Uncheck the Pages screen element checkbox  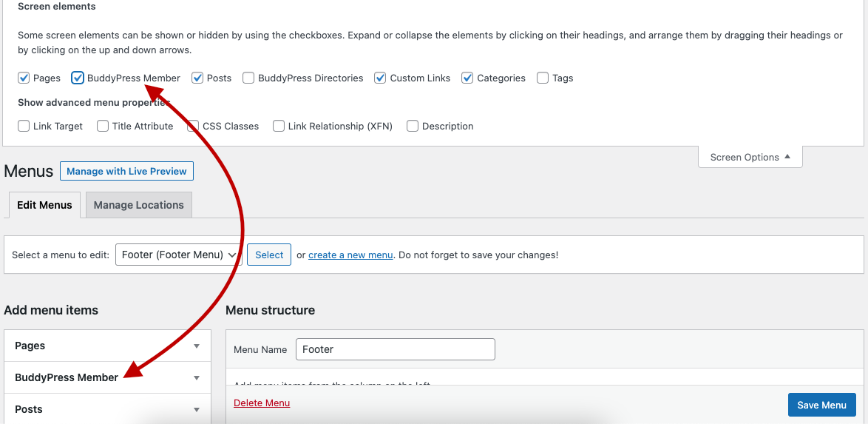23,78
